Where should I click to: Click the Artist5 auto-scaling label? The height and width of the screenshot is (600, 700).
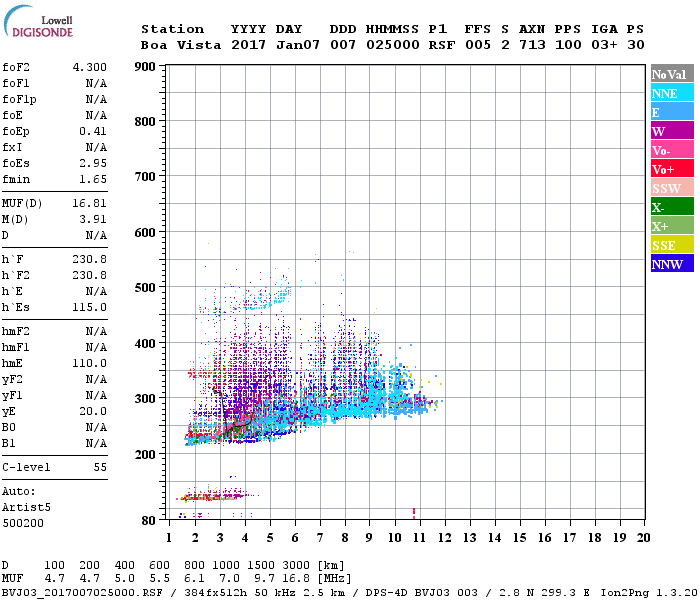click(x=26, y=508)
